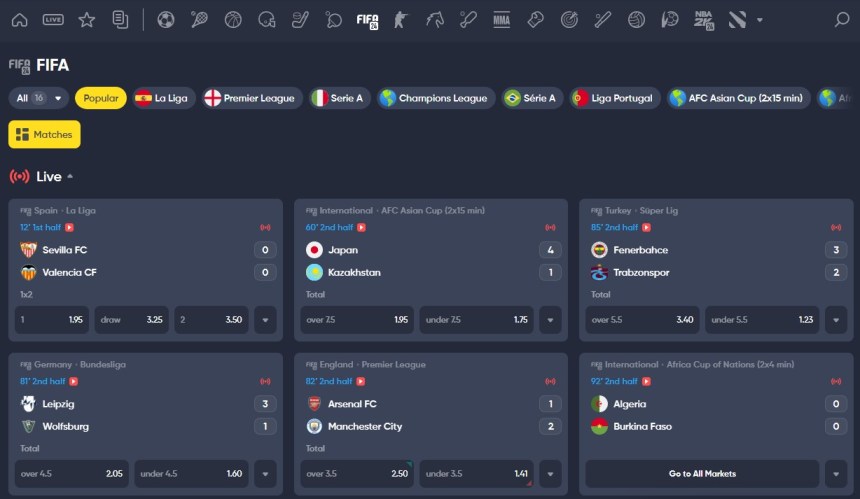Go to All Markets for Algeria match
This screenshot has width=860, height=499.
click(702, 474)
